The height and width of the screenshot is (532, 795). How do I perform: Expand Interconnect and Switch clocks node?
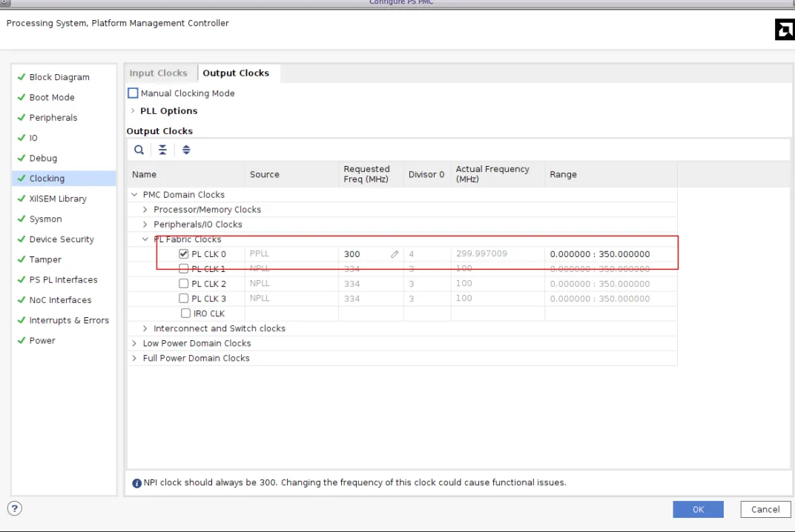pos(145,328)
